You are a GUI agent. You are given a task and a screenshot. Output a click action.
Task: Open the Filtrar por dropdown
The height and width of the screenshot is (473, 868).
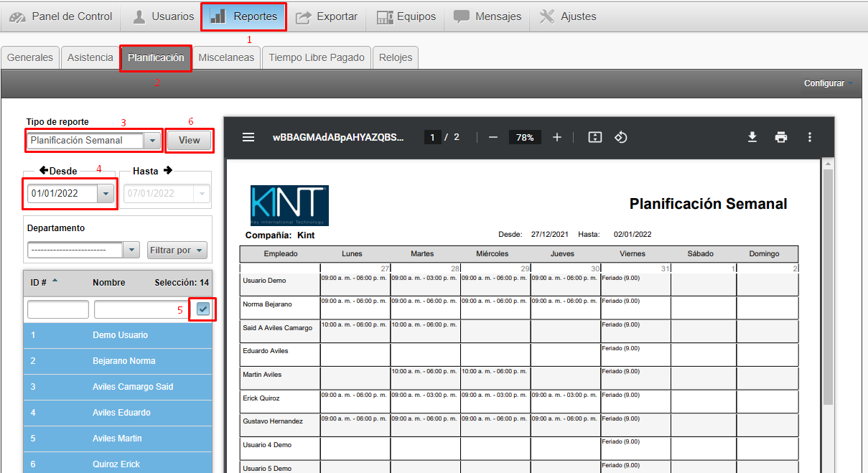coord(177,250)
